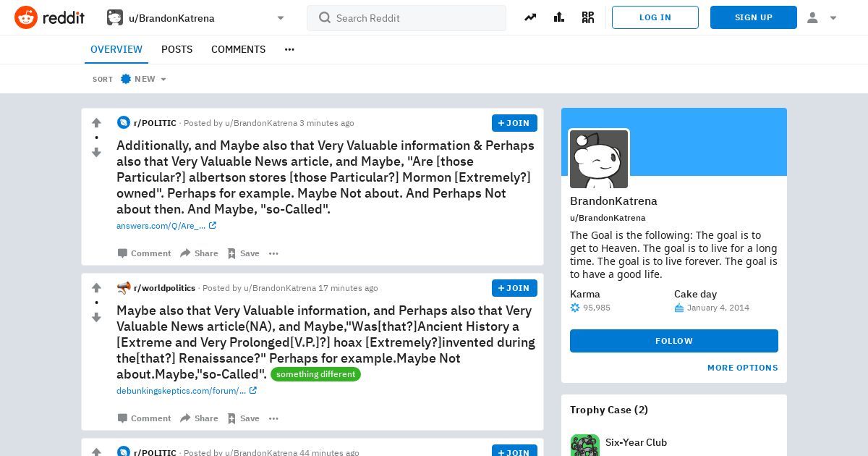Viewport: 868px width, 456px height.
Task: Switch to the COMMENTS tab
Action: pyautogui.click(x=238, y=49)
